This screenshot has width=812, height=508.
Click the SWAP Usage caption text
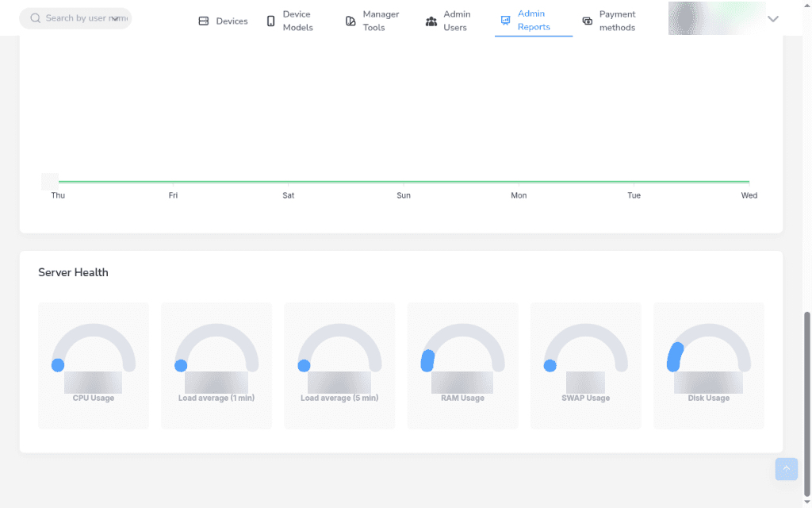pos(586,398)
